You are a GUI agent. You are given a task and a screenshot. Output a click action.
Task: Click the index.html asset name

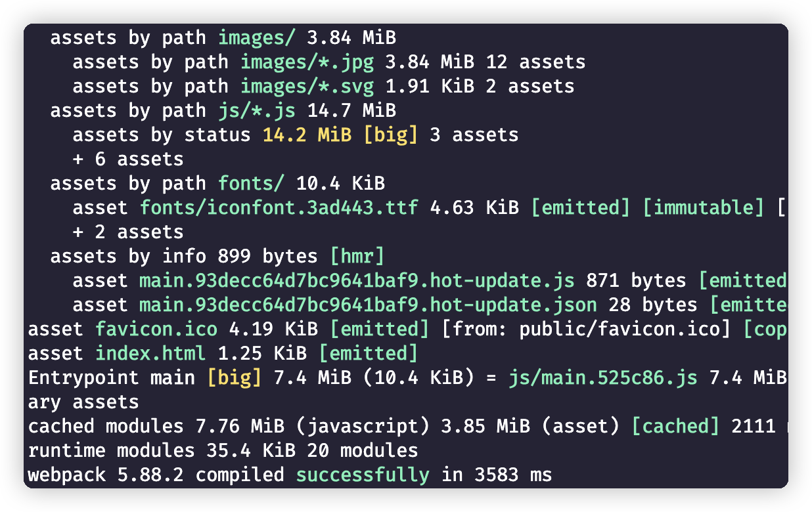coord(150,354)
